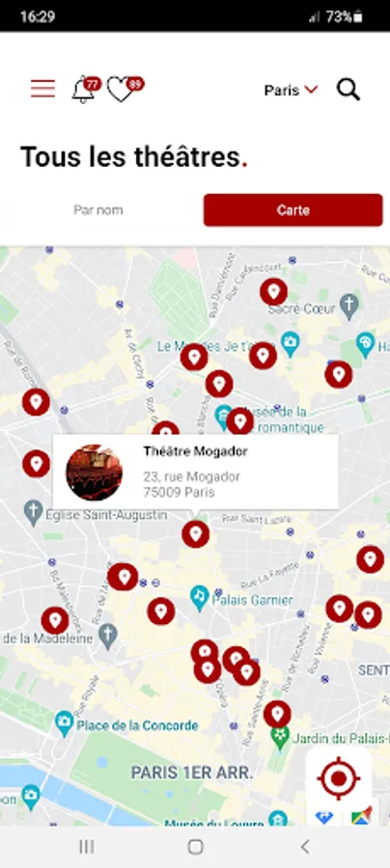The image size is (390, 868).
Task: Open the hamburger menu
Action: tap(42, 89)
